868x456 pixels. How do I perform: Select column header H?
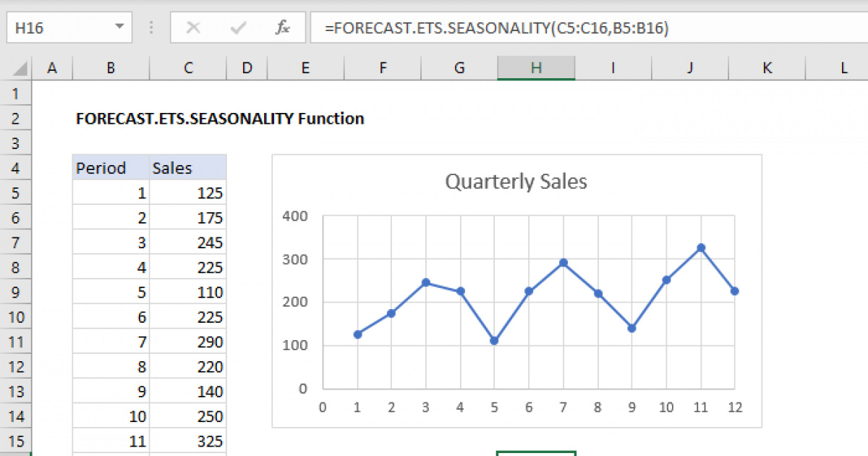[x=536, y=67]
